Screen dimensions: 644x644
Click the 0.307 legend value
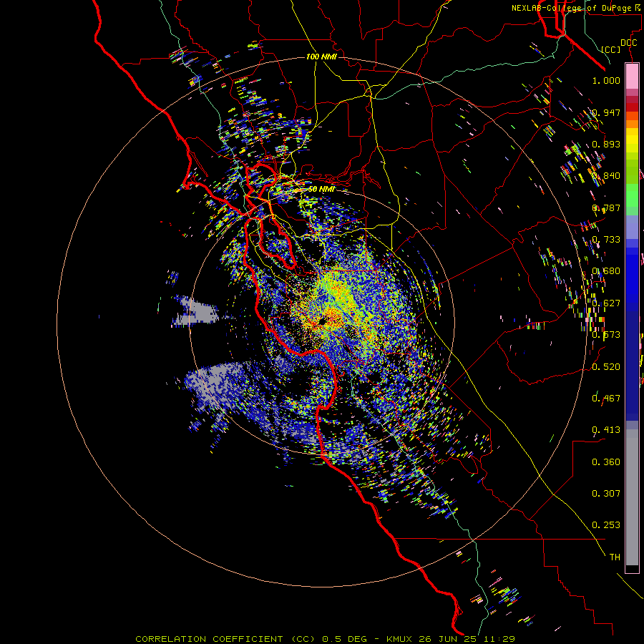click(606, 494)
